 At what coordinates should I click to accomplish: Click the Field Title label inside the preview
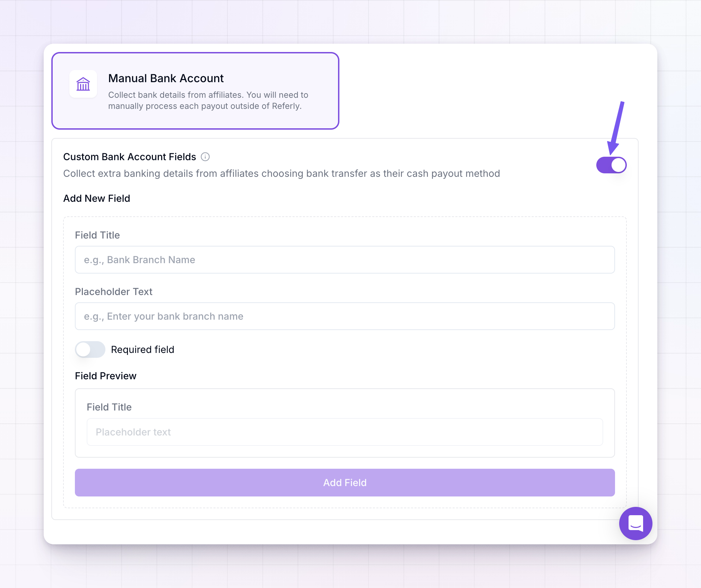coord(109,407)
